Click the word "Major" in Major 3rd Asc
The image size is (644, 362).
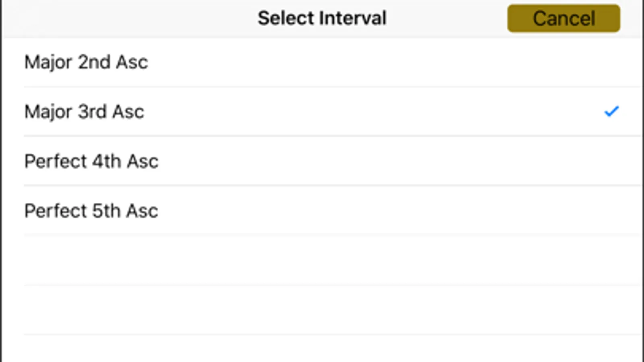click(48, 112)
